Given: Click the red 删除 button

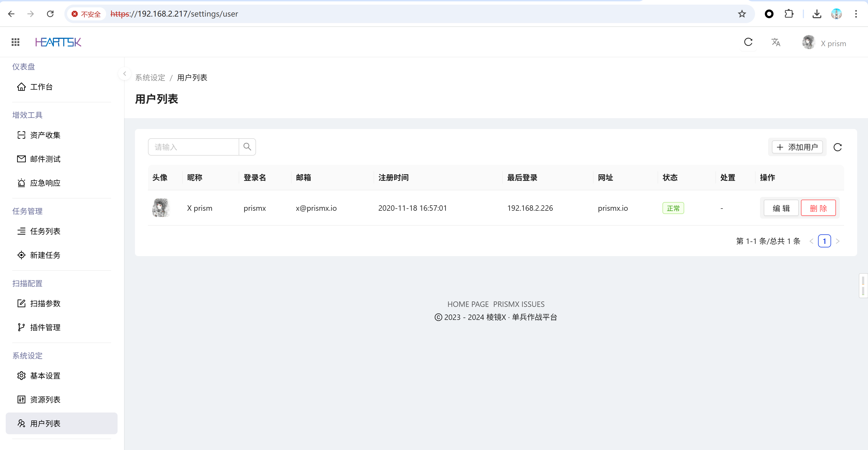Looking at the screenshot, I should tap(818, 208).
